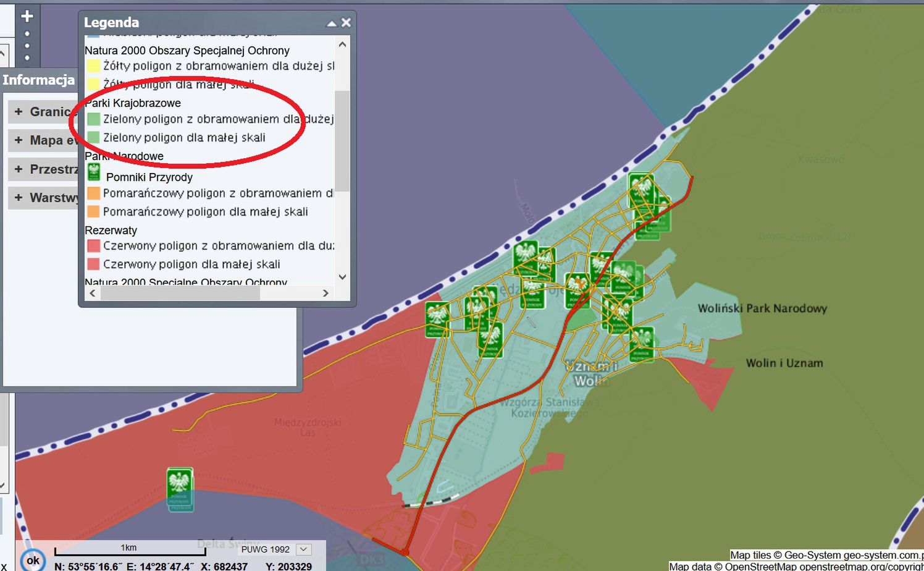Screen dimensions: 924x571
Task: Click the N: 53°55´16.6˝ latitude readout
Action: point(88,566)
